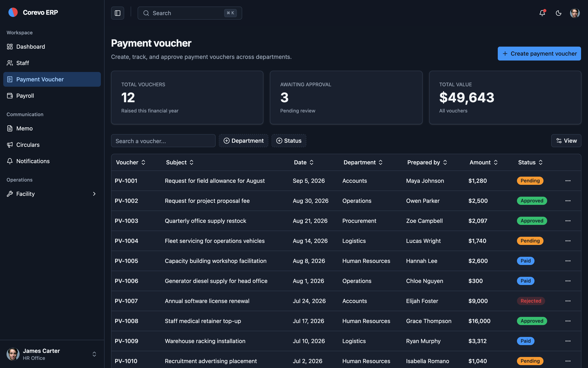Open row actions for PV-1005
The image size is (588, 368).
click(568, 261)
